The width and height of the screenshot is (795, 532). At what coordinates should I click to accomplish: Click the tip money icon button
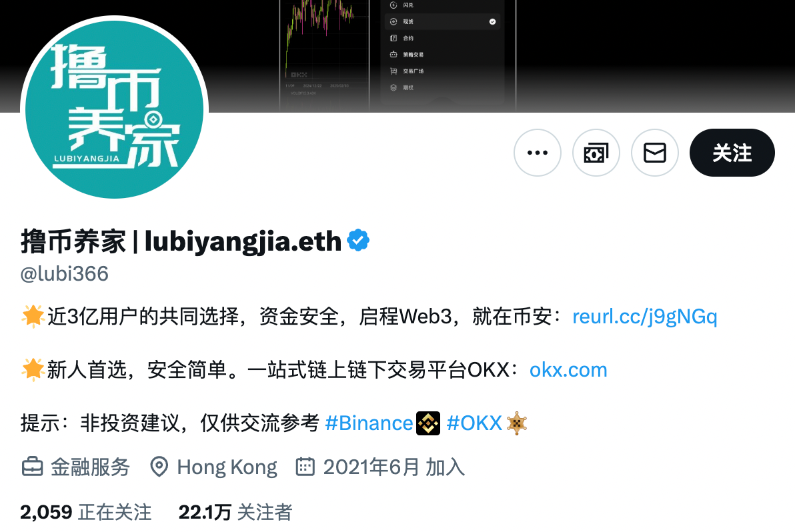click(596, 153)
